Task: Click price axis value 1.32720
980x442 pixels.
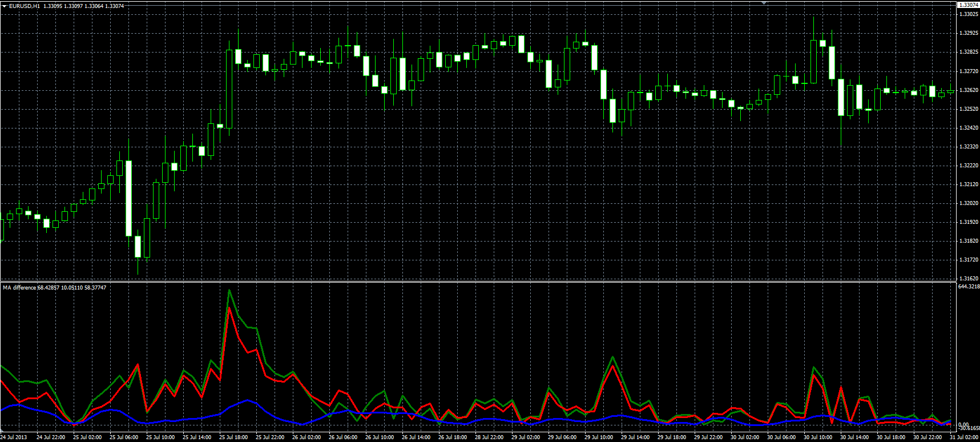Action: tap(969, 71)
